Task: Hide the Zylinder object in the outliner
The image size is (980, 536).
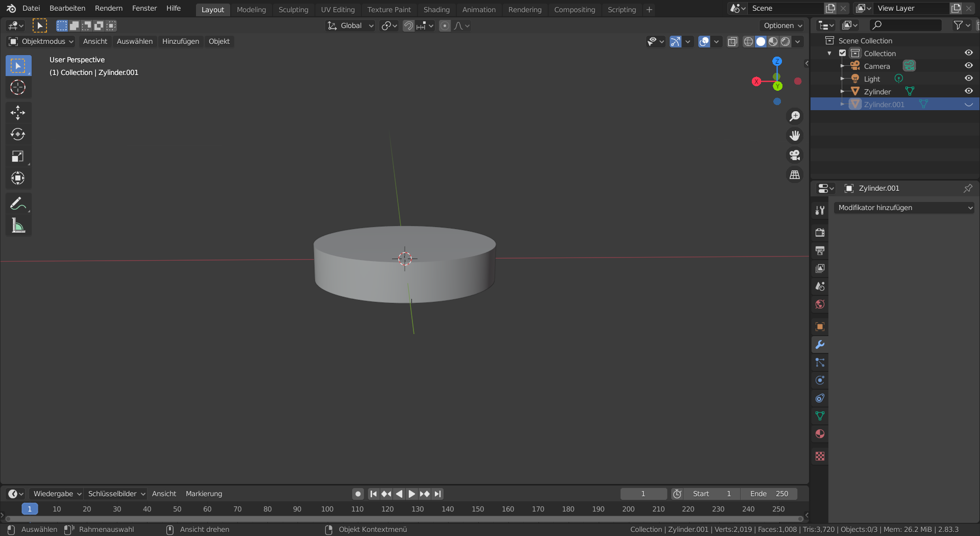Action: [969, 91]
